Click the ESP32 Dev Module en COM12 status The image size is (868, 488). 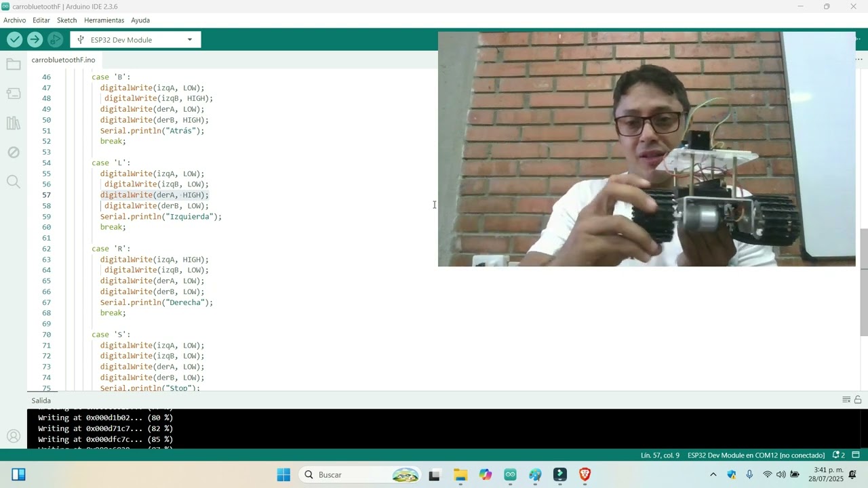coord(756,455)
